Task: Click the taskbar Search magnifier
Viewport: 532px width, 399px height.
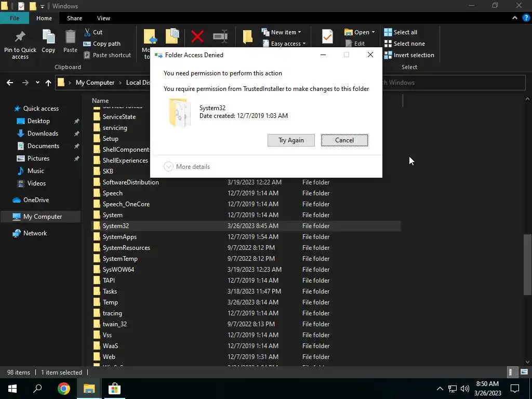Action: [37, 389]
